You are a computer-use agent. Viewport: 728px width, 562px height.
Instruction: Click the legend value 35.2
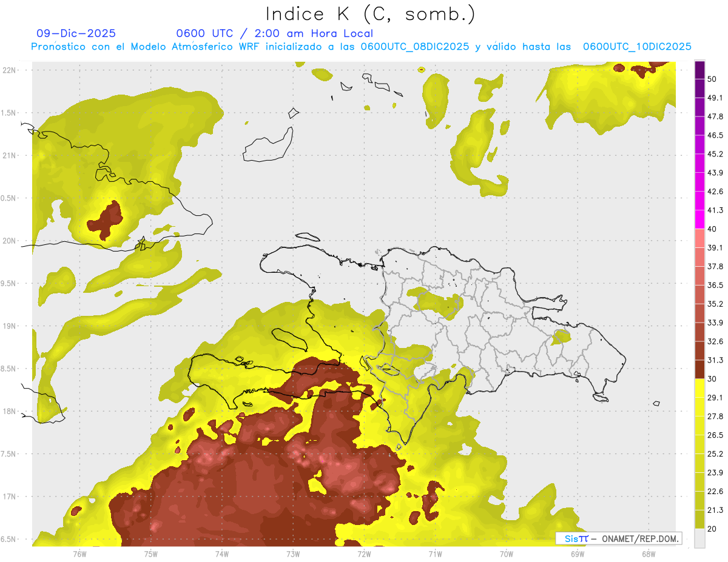pyautogui.click(x=715, y=304)
